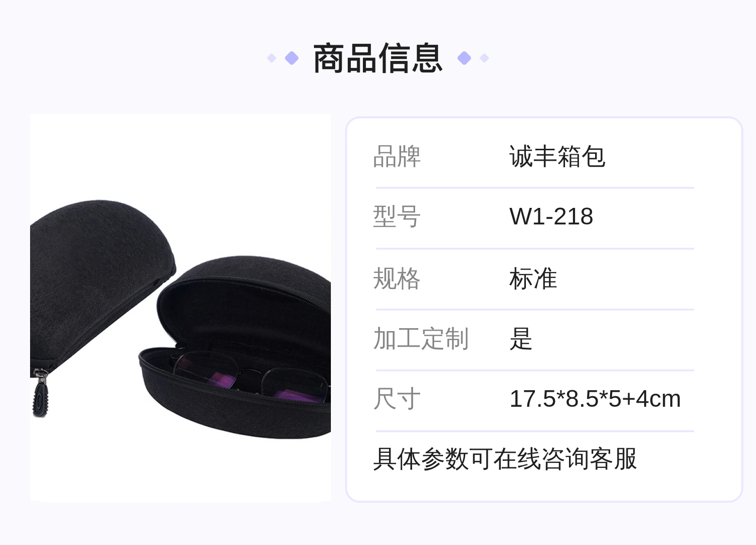Select the 是 customization value
This screenshot has width=756, height=545.
[x=521, y=339]
